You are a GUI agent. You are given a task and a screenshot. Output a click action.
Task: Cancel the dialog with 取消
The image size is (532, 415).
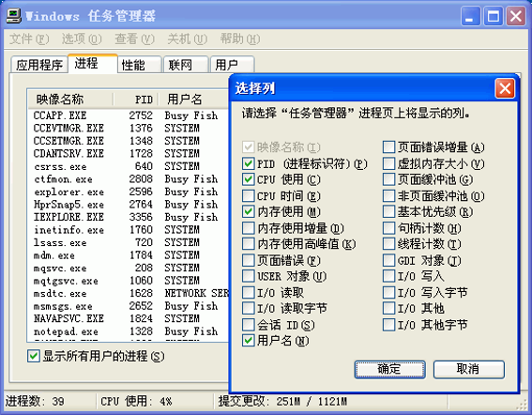click(469, 369)
